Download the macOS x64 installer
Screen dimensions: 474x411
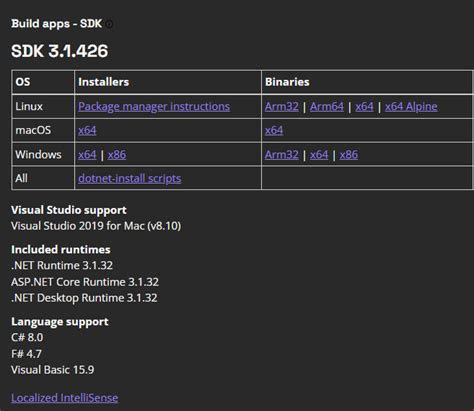[87, 130]
